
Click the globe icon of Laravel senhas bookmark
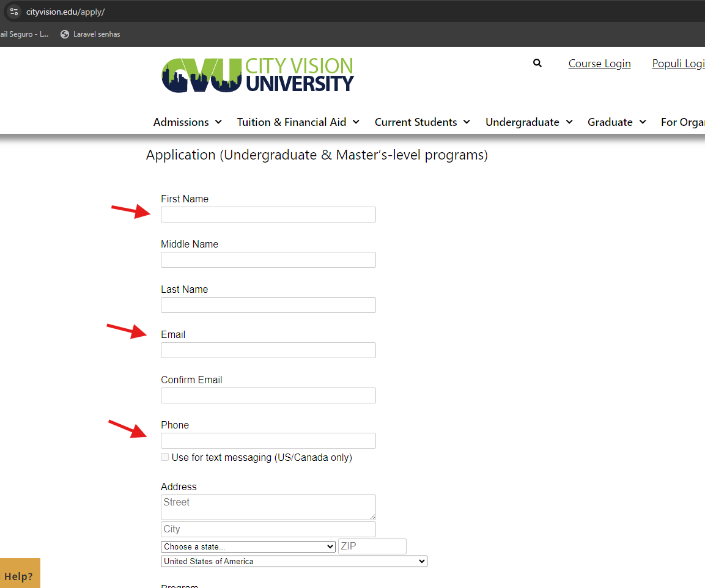click(65, 34)
